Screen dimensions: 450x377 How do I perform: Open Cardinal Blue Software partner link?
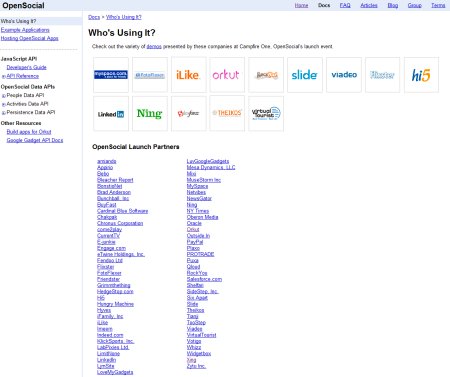coord(122,211)
